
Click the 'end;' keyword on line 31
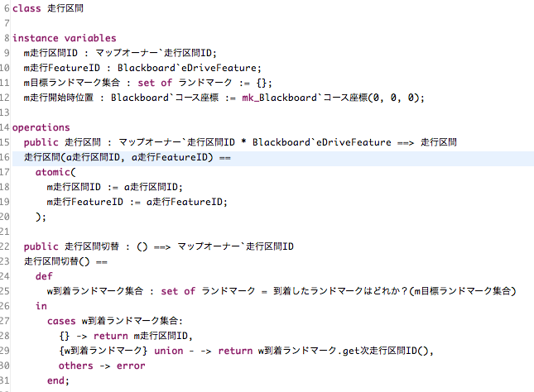tap(58, 380)
